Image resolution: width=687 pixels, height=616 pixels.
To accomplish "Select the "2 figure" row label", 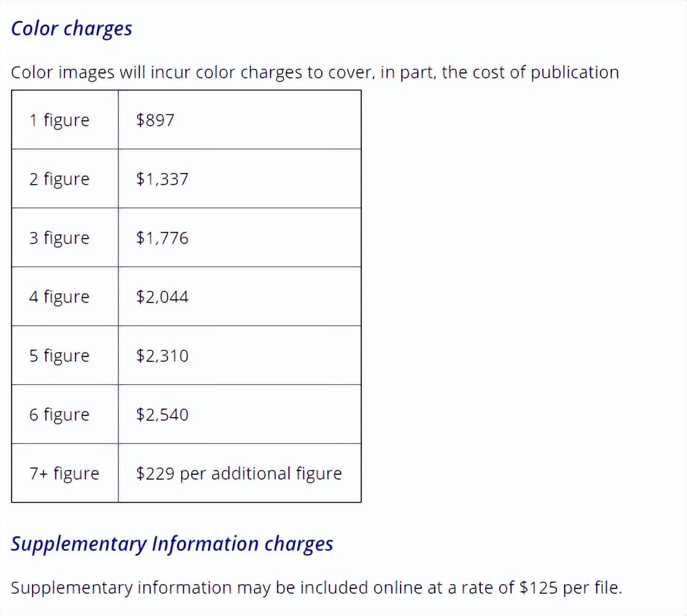I will click(59, 179).
